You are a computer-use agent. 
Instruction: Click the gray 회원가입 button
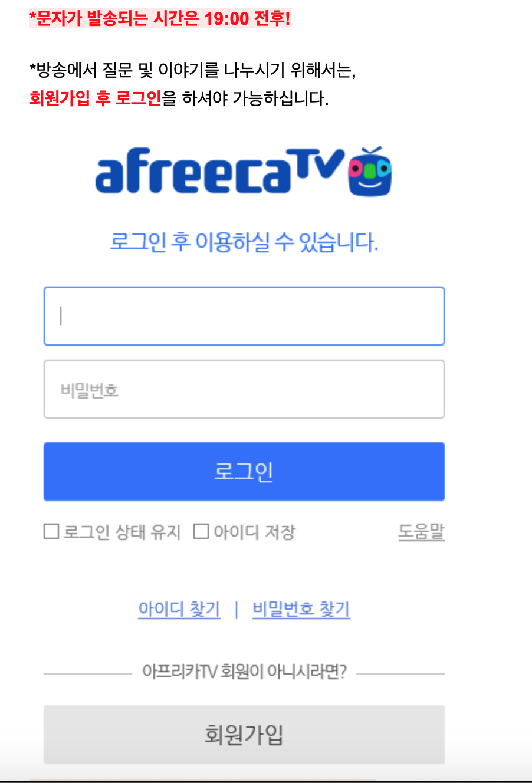tap(244, 735)
